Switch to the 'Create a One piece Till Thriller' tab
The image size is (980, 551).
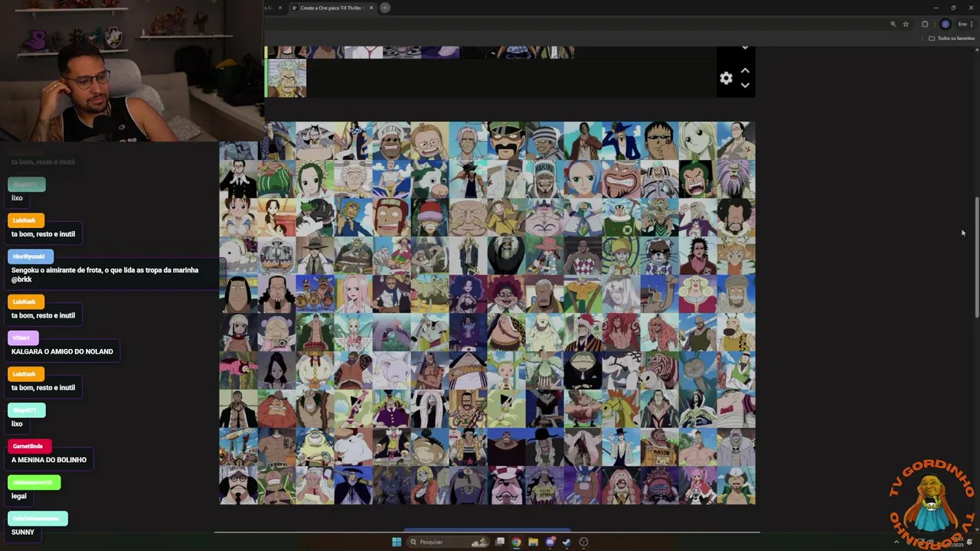pyautogui.click(x=330, y=8)
